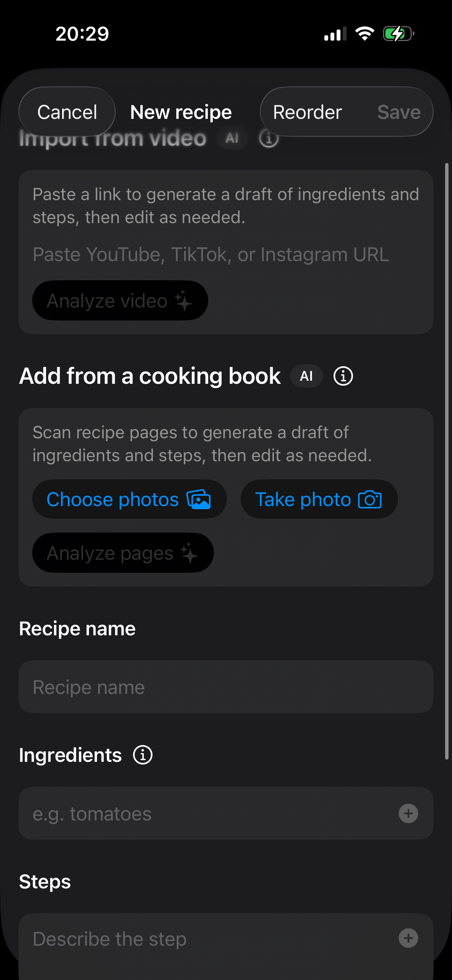Tap plus icon in ingredients field
The height and width of the screenshot is (980, 452).
pos(408,813)
